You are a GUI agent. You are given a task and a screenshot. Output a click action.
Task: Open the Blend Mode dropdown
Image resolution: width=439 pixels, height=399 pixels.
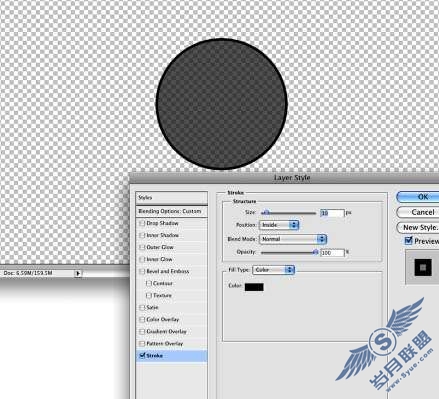[293, 239]
